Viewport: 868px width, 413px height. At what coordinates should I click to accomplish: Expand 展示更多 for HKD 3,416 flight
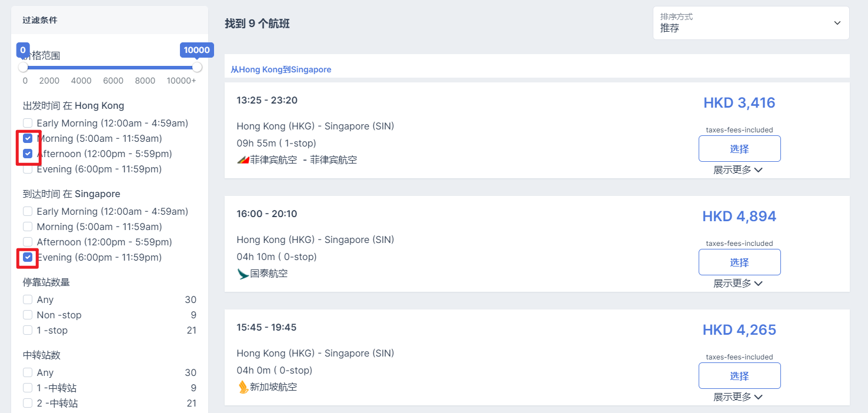tap(738, 170)
